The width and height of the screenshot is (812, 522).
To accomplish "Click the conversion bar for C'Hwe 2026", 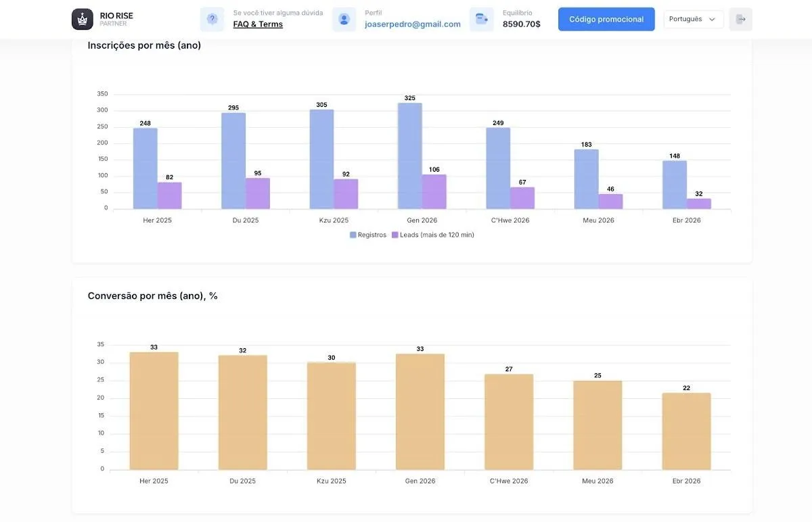I will (x=509, y=422).
